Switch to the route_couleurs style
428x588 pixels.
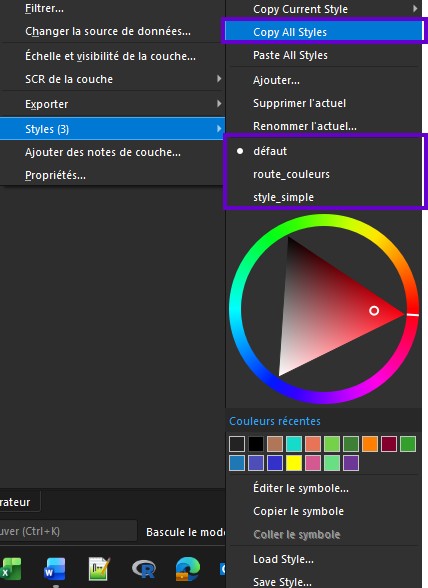click(x=323, y=174)
